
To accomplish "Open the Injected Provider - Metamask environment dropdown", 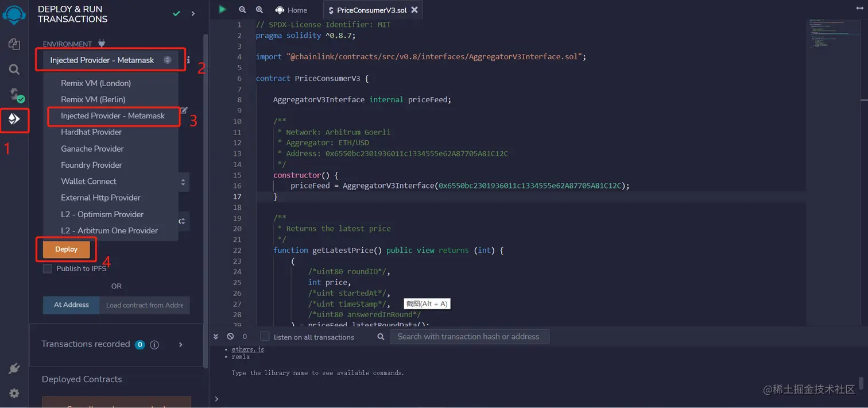I will [111, 60].
